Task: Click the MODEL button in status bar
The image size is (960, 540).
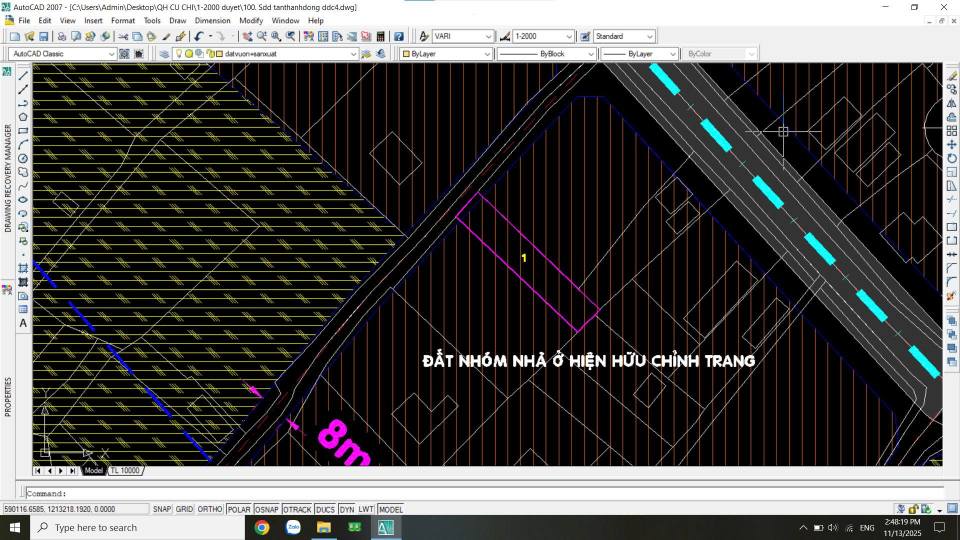Action: pyautogui.click(x=391, y=509)
